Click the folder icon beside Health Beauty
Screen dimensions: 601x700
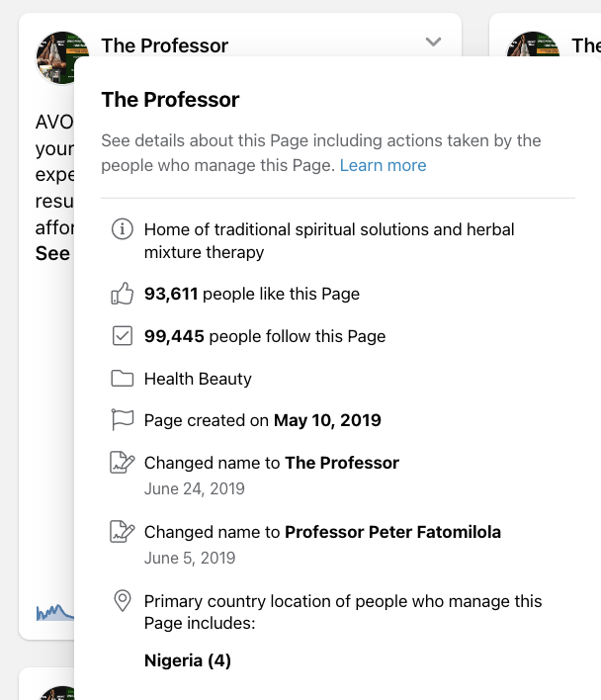tap(123, 379)
